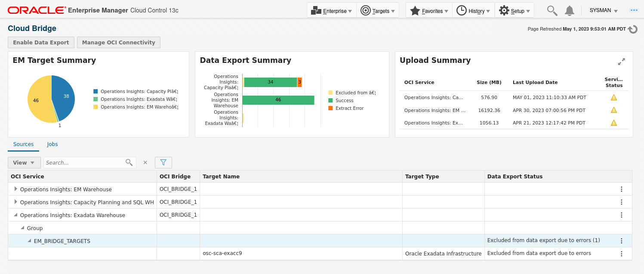Open the History menu
The width and height of the screenshot is (644, 274).
(x=473, y=10)
